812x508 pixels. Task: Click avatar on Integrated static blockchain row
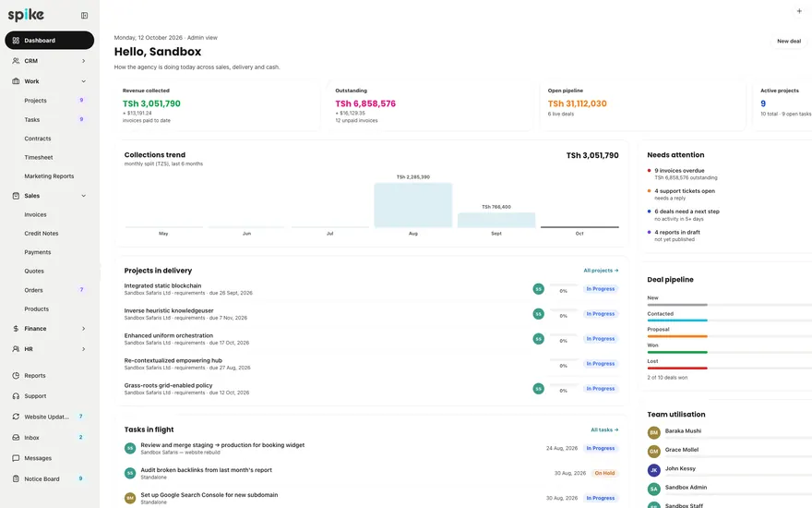pyautogui.click(x=539, y=289)
